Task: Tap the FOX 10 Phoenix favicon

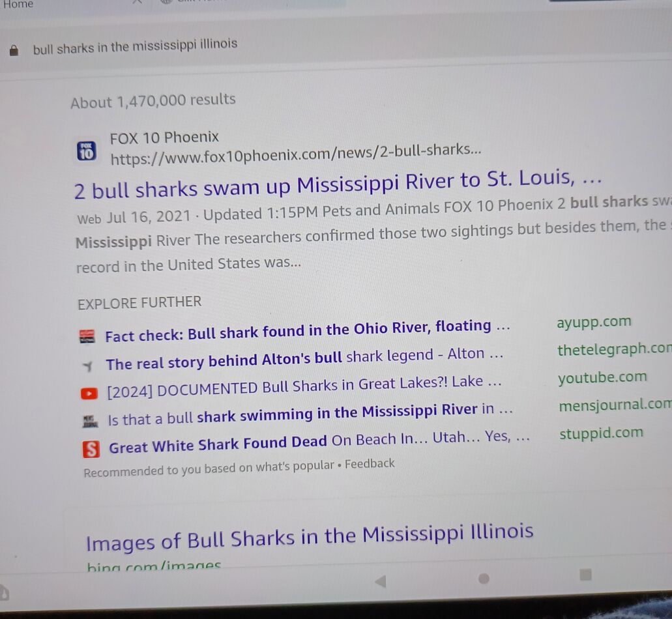Action: (87, 151)
